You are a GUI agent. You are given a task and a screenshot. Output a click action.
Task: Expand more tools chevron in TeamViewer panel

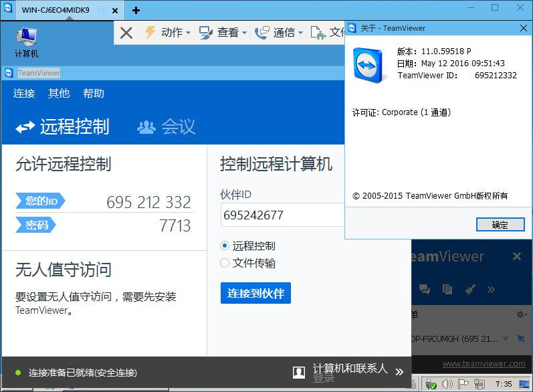[x=491, y=290]
